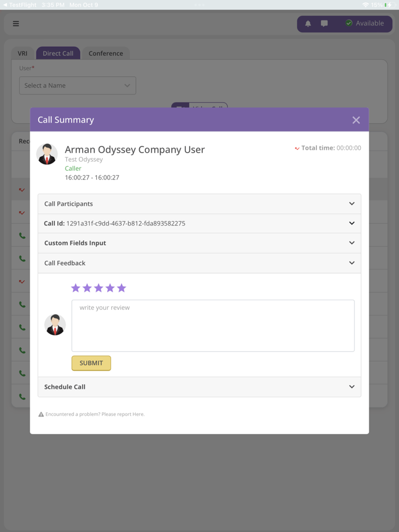
Task: Open chat messages icon
Action: point(324,23)
